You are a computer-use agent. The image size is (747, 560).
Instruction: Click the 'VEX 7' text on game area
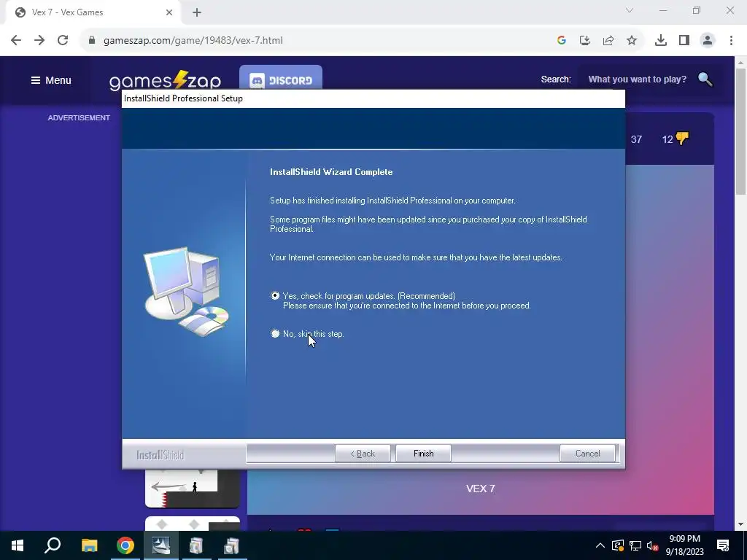pyautogui.click(x=480, y=489)
